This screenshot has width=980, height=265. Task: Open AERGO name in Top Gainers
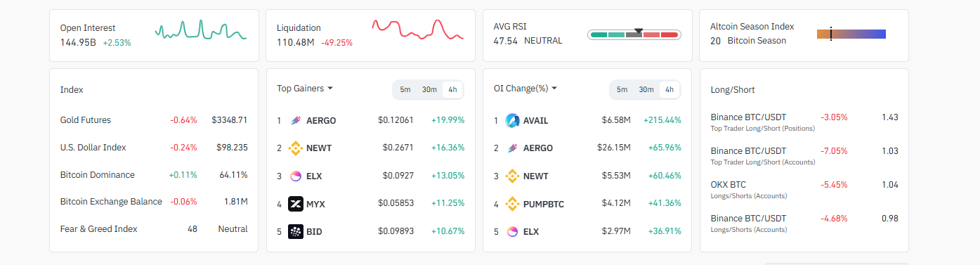(x=321, y=121)
